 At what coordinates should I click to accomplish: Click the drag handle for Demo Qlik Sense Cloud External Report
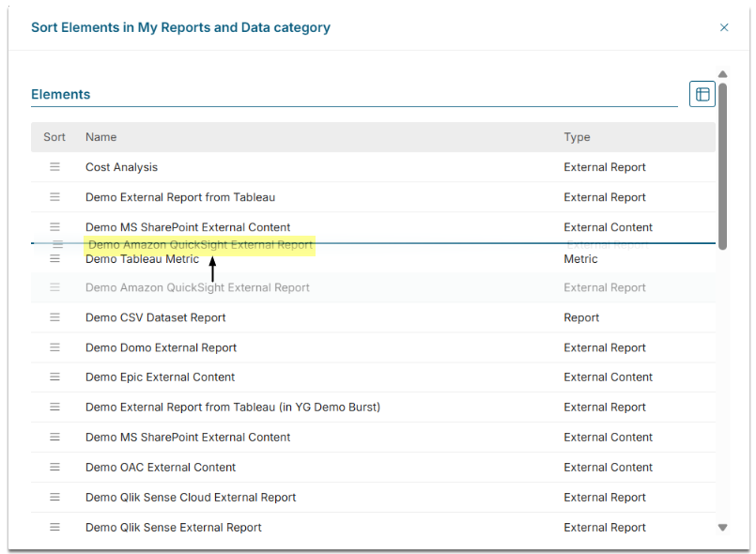pyautogui.click(x=54, y=497)
